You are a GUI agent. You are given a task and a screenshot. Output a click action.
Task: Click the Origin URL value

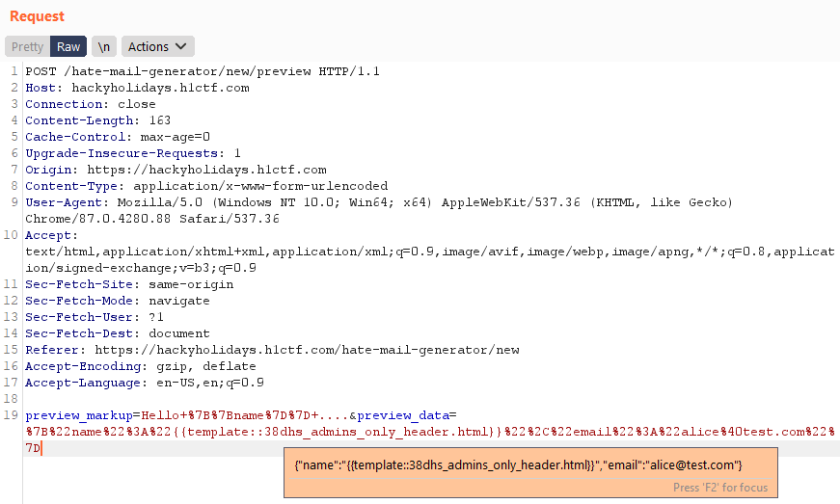point(206,170)
